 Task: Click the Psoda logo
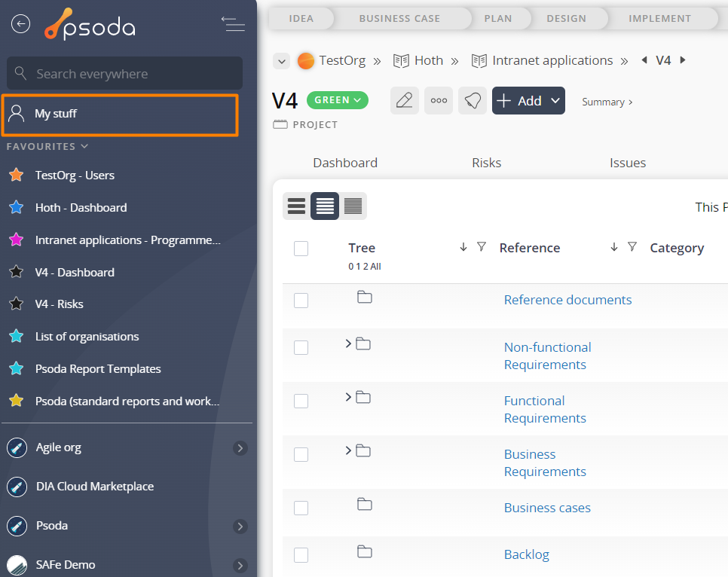click(90, 24)
